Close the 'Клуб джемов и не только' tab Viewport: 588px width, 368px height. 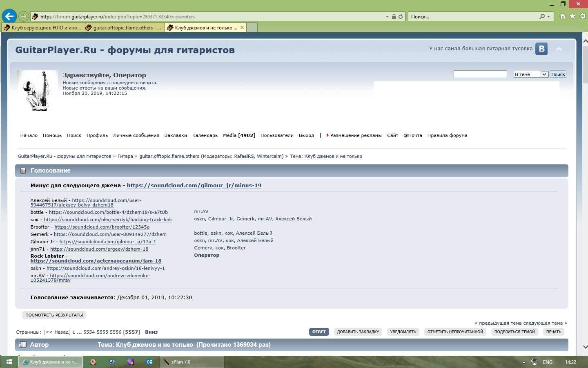242,28
